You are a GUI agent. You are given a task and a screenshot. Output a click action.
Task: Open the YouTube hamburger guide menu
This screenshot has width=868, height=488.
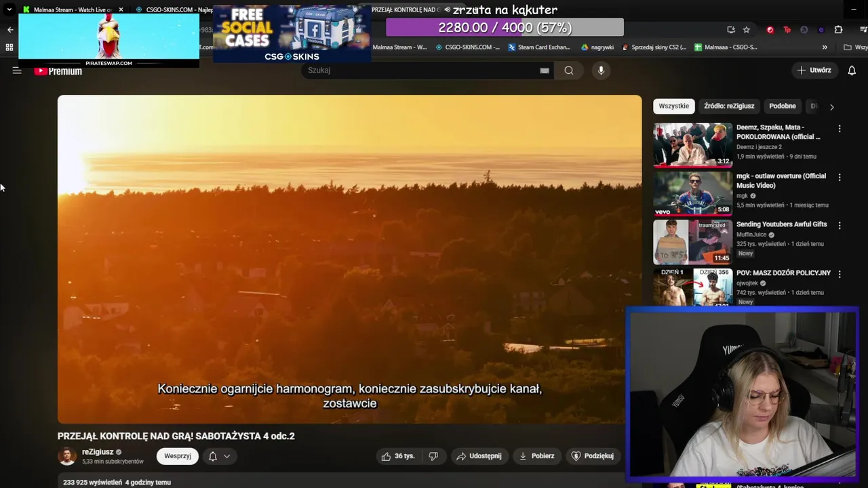pyautogui.click(x=17, y=70)
